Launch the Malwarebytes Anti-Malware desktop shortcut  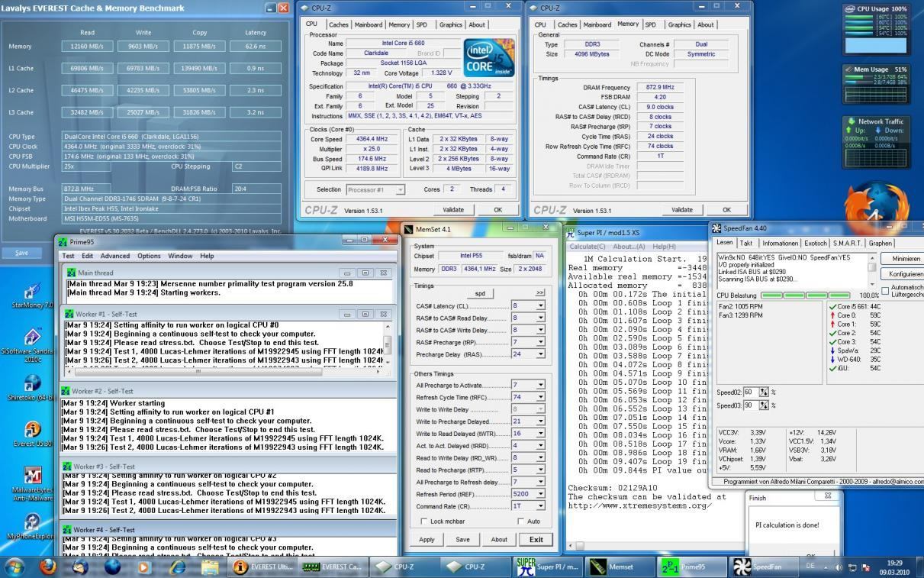[32, 483]
